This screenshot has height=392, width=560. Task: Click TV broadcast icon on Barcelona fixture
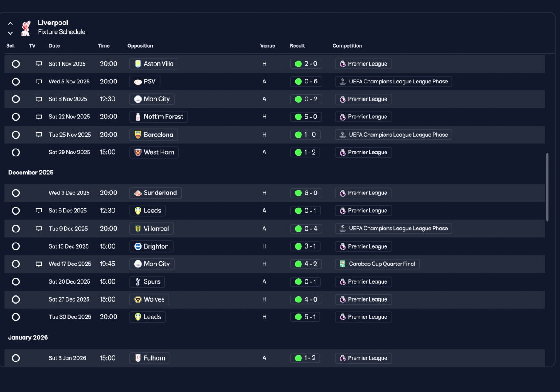[39, 135]
